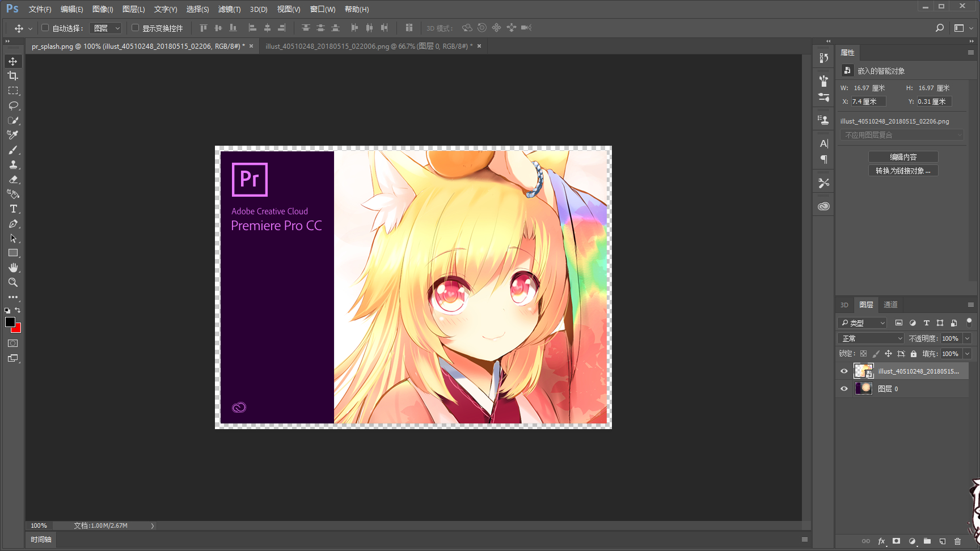
Task: Enable the 显示变换控件 checkbox
Action: click(x=136, y=28)
